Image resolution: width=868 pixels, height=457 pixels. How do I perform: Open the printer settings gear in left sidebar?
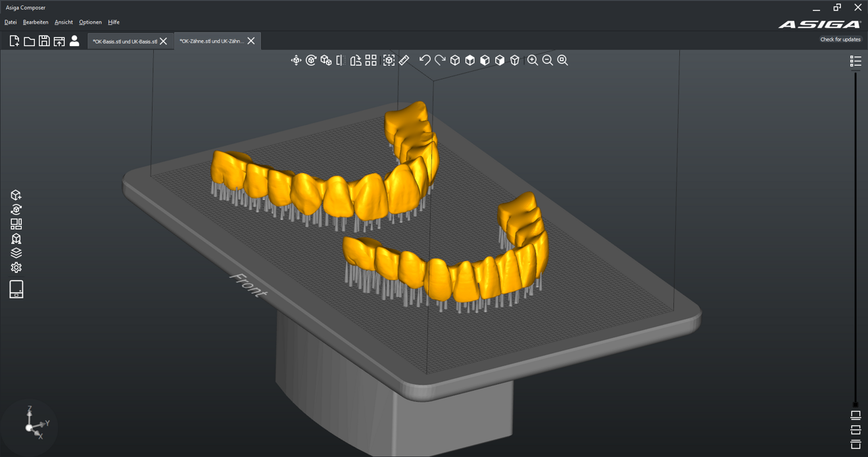click(16, 267)
